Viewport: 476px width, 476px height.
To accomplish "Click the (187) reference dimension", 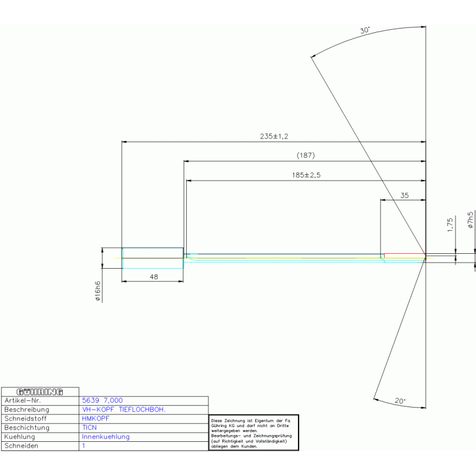I will [x=306, y=155].
